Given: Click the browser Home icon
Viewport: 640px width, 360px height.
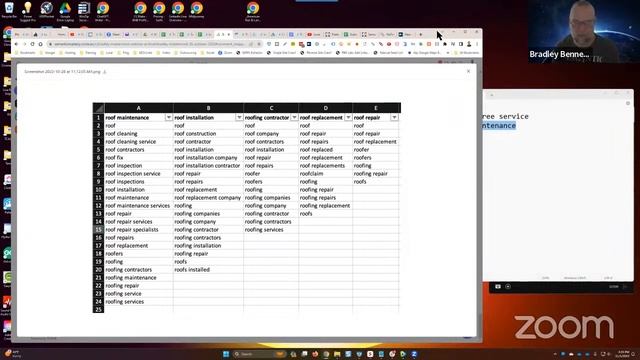Looking at the screenshot, I should (40, 44).
